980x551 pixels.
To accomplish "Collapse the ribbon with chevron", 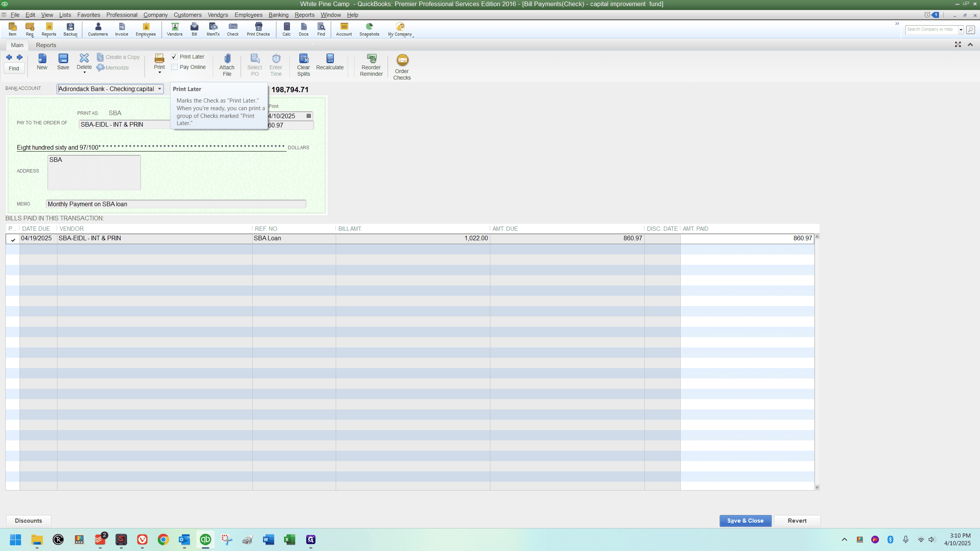I will 970,45.
